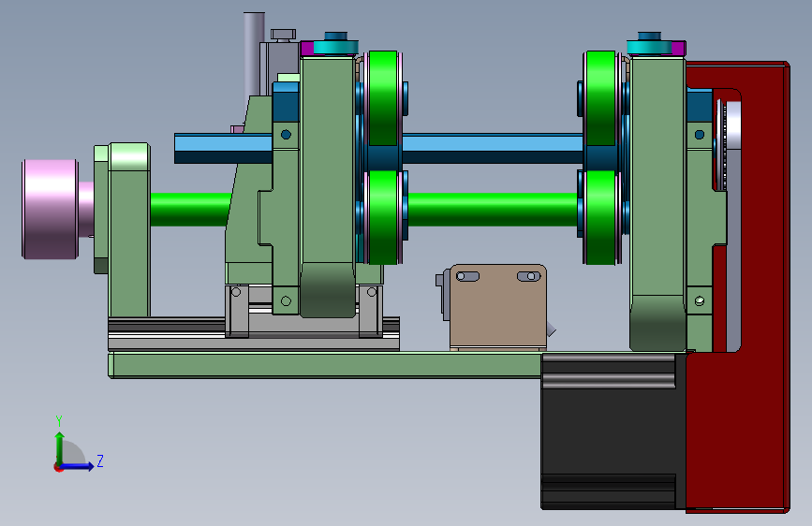Select the lower right green roller wheel

tap(600, 217)
